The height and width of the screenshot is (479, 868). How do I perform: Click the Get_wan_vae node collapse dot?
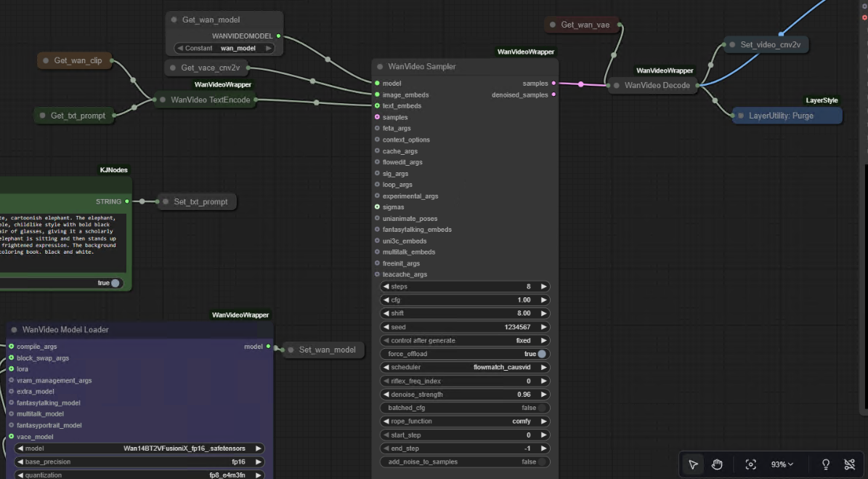pyautogui.click(x=553, y=25)
